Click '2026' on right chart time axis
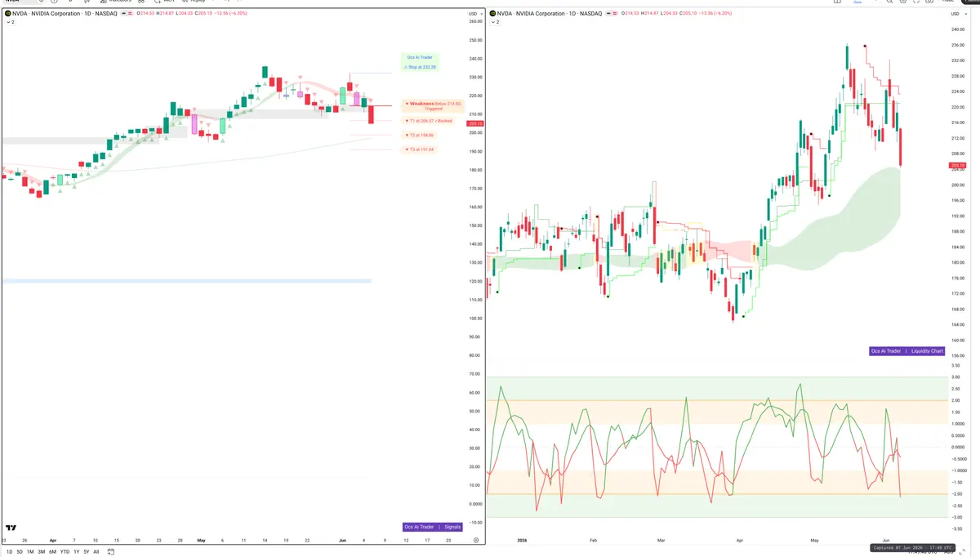The height and width of the screenshot is (557, 980). coord(520,541)
